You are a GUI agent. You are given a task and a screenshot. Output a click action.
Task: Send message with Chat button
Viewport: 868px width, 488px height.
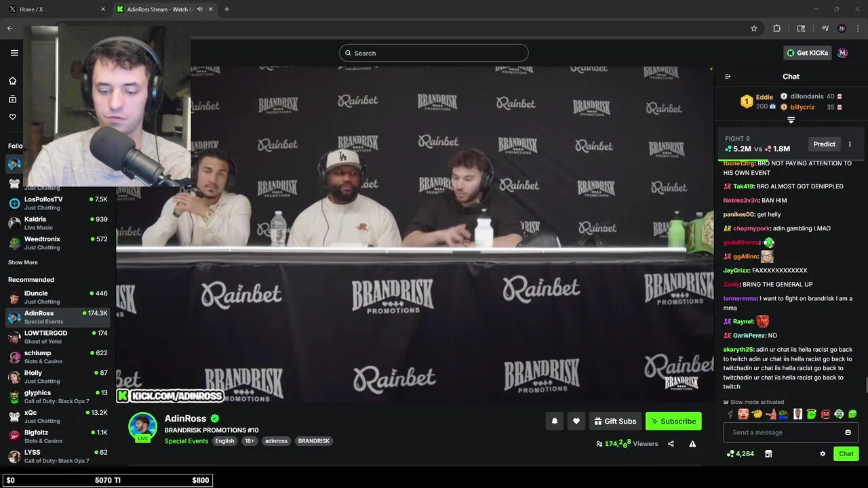coord(846,453)
